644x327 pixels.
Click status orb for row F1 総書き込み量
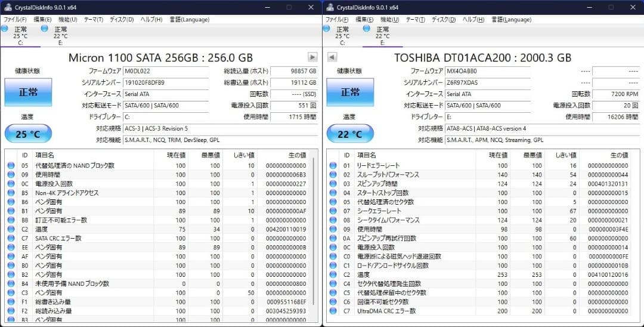click(11, 302)
